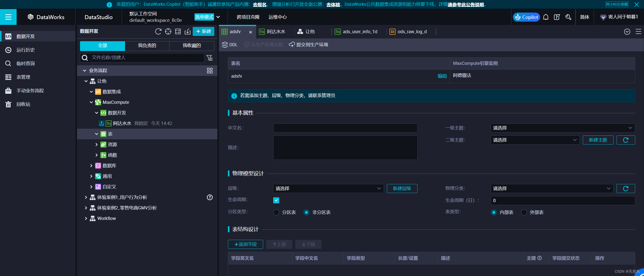The image size is (644, 276).
Task: Select the 全部 filter tab
Action: 102,45
